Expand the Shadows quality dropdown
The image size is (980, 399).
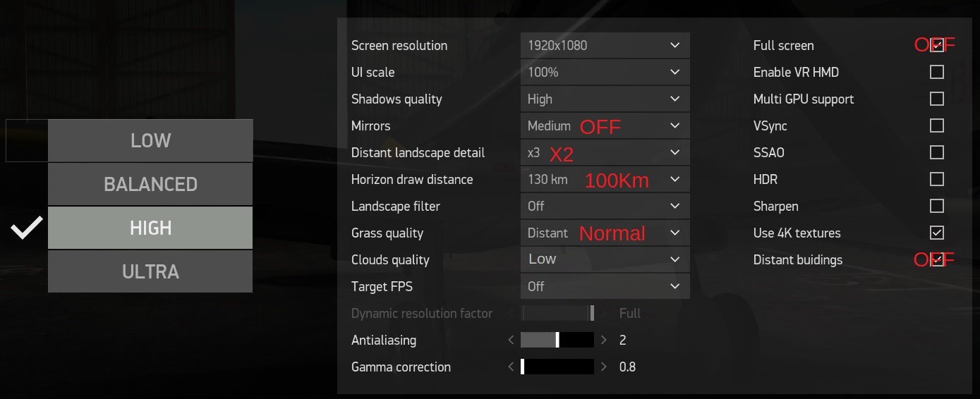click(605, 99)
